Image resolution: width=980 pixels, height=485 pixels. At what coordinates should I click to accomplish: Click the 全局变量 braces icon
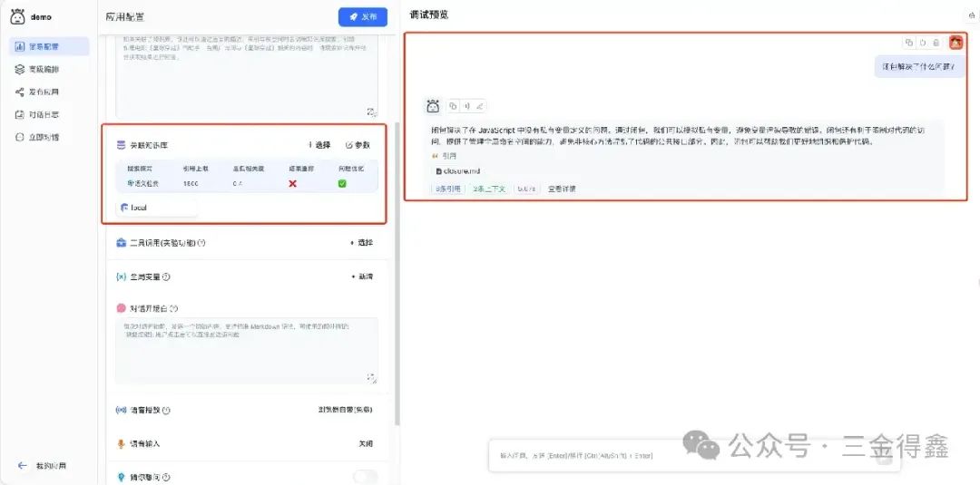[122, 276]
